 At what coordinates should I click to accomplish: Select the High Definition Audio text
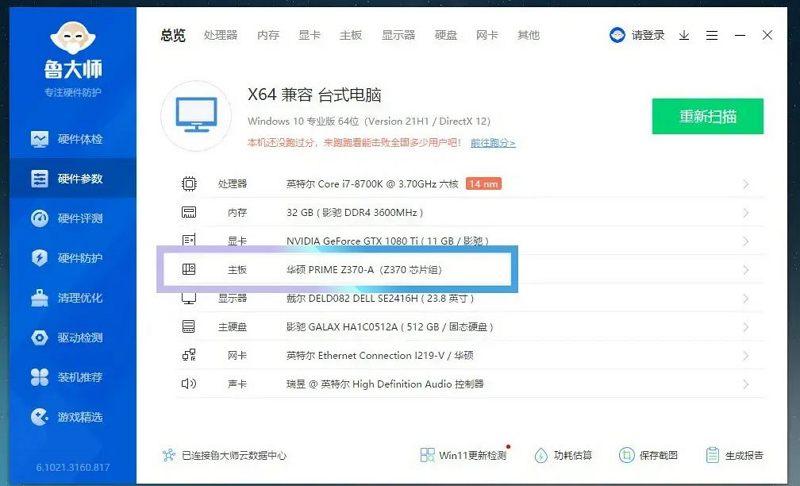click(x=385, y=384)
